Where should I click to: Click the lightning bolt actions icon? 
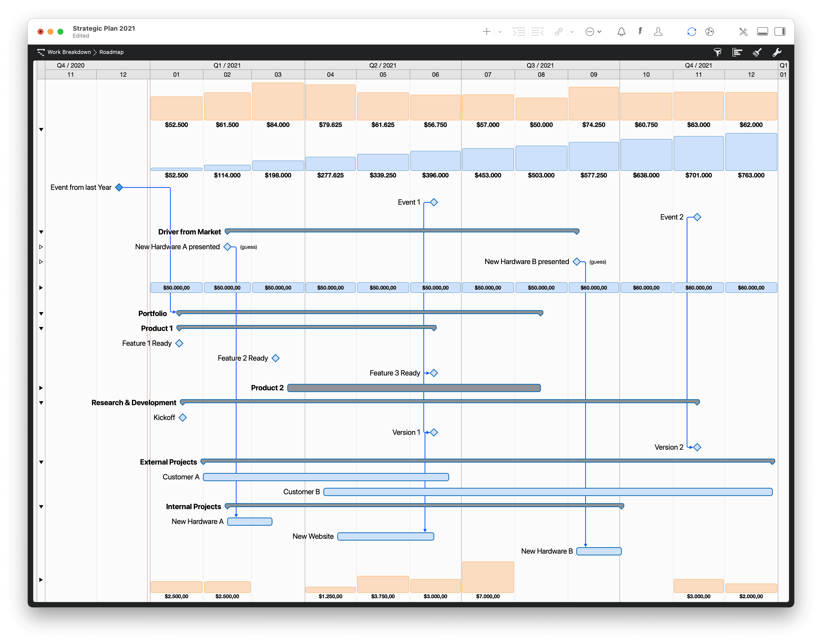pos(640,32)
